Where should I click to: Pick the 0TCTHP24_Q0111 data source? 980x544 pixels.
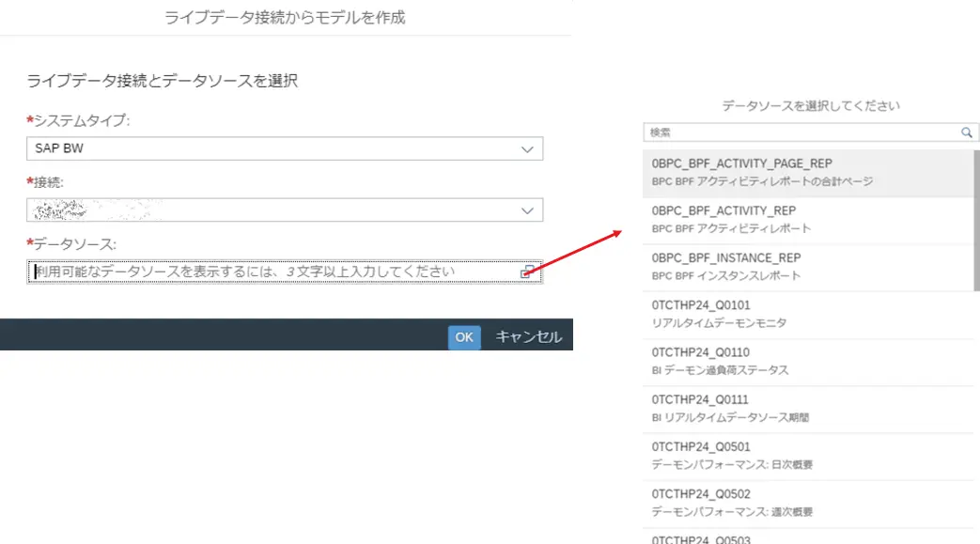808,409
